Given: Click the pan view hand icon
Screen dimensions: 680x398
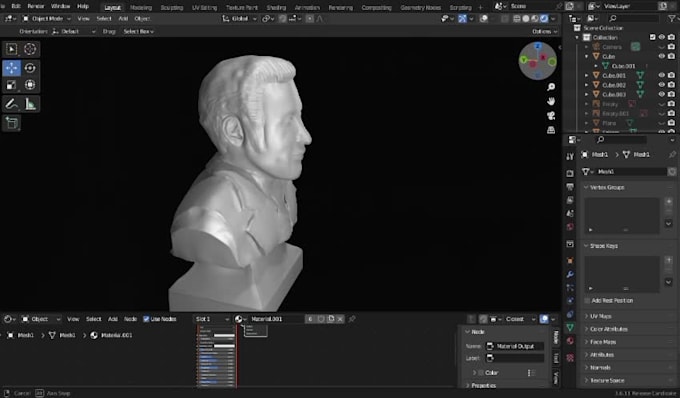Looking at the screenshot, I should point(551,101).
